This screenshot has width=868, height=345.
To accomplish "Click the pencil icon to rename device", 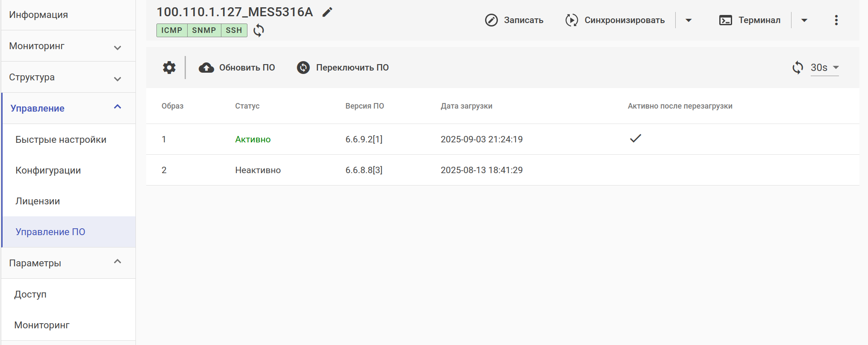I will tap(327, 12).
